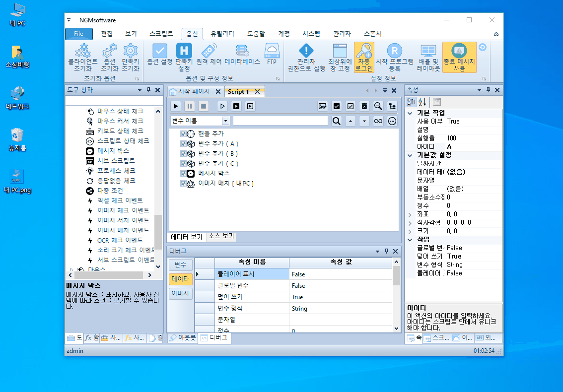The image size is (563, 392).
Task: Click the 단축키 초기화 gear icon
Action: pos(131,58)
